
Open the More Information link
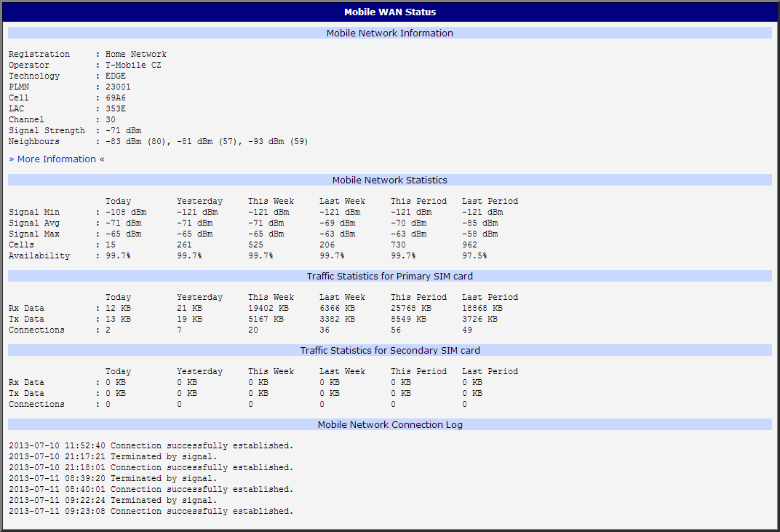pyautogui.click(x=57, y=159)
